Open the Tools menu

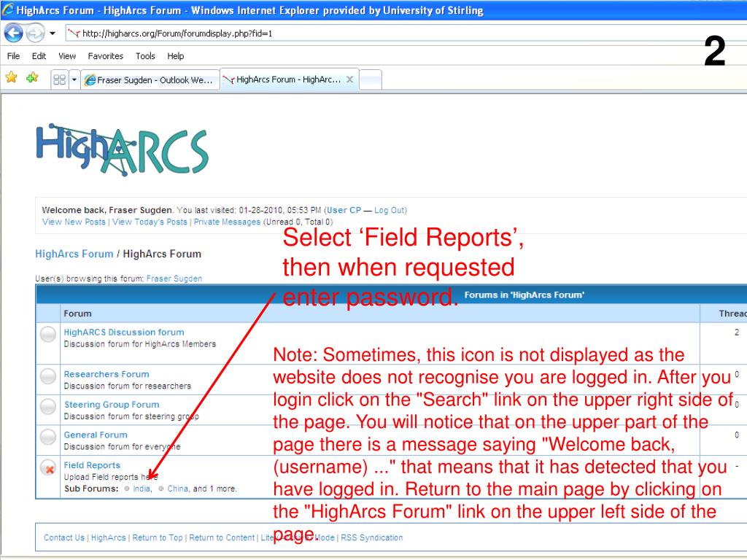tap(145, 56)
